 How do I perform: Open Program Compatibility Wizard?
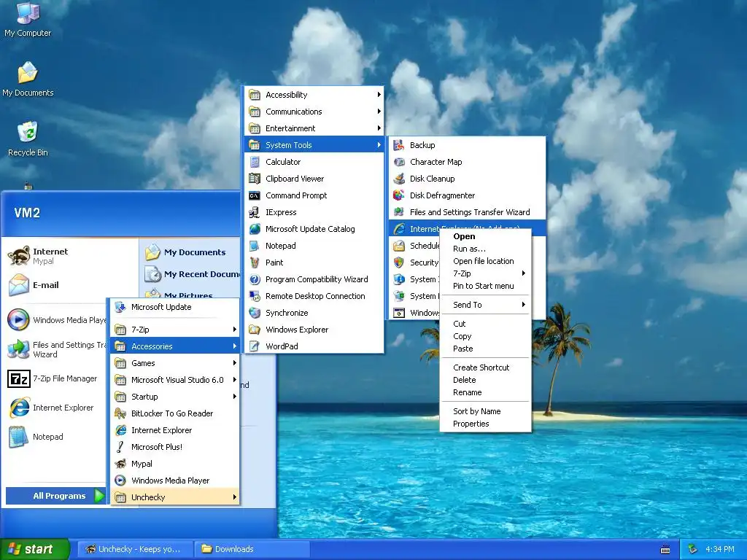(314, 279)
